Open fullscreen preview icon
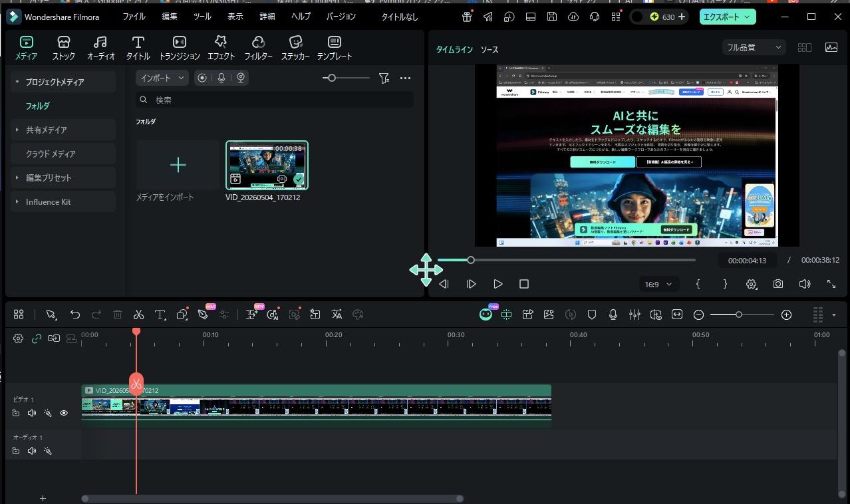Image resolution: width=850 pixels, height=504 pixels. click(831, 284)
